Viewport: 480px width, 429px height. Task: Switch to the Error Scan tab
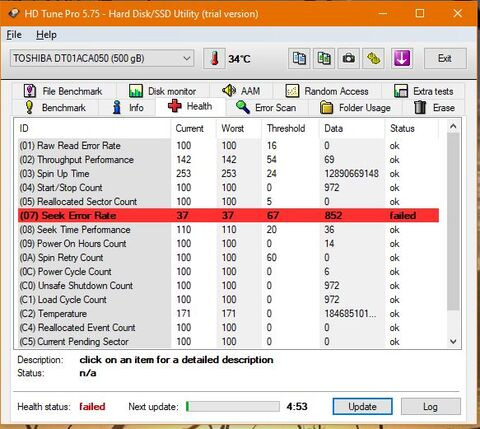(x=267, y=108)
